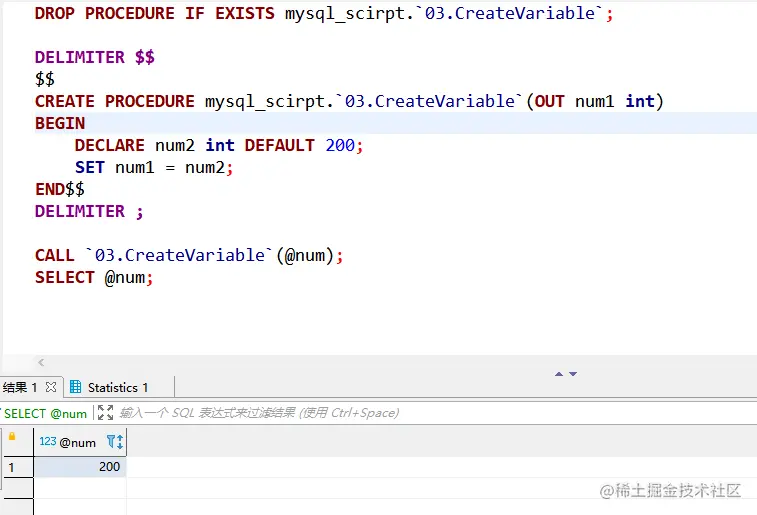Screen dimensions: 757x515
Task: Click OUT num1 int parameter text
Action: (x=595, y=101)
